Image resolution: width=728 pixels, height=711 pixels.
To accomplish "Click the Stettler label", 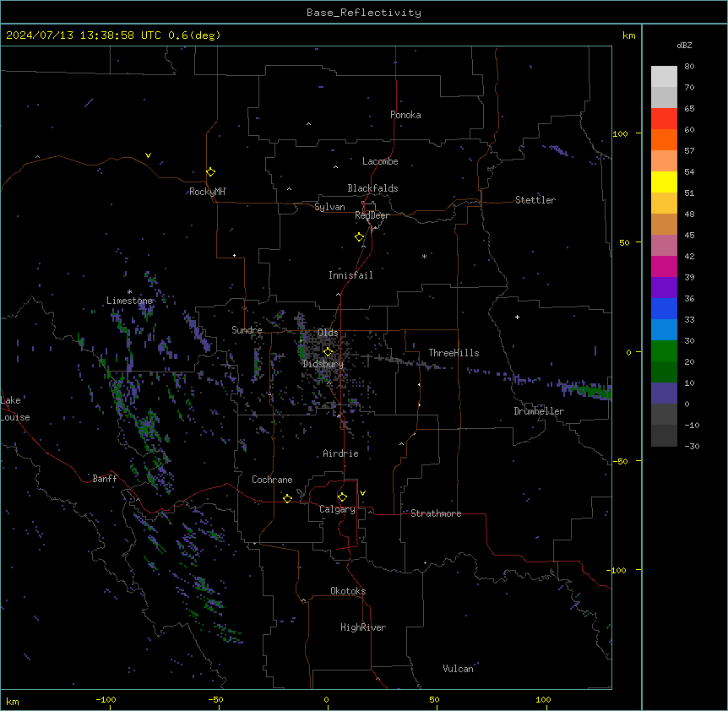I will click(535, 200).
